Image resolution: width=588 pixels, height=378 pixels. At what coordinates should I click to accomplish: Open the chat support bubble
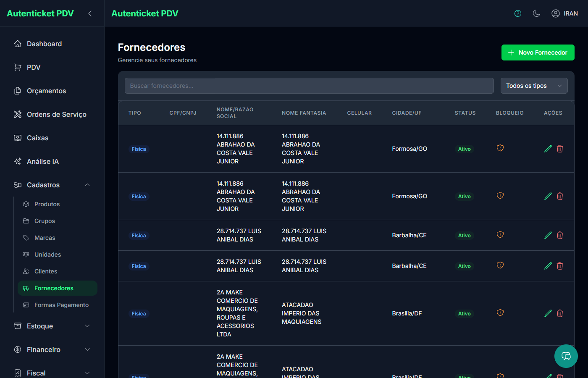tap(566, 356)
